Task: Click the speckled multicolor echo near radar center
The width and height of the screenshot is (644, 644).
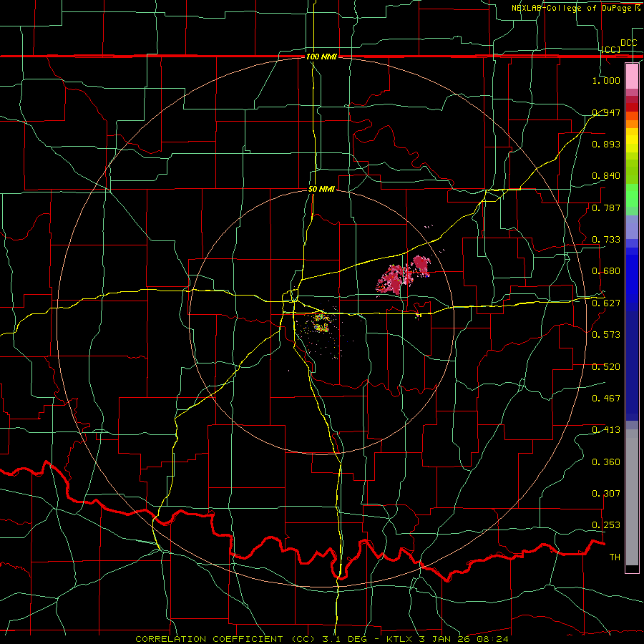Action: [321, 323]
